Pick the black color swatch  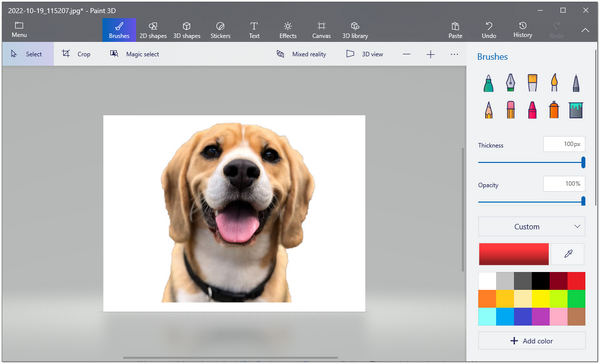click(541, 281)
